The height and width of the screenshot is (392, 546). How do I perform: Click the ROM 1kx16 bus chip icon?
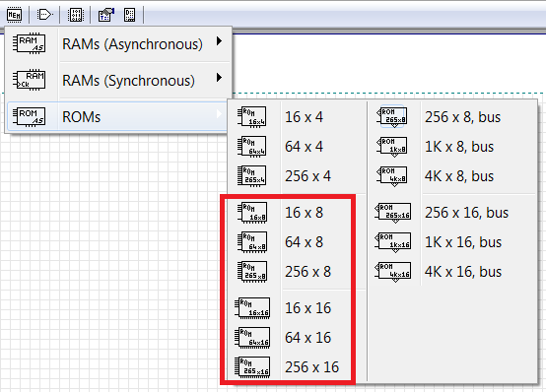[393, 242]
